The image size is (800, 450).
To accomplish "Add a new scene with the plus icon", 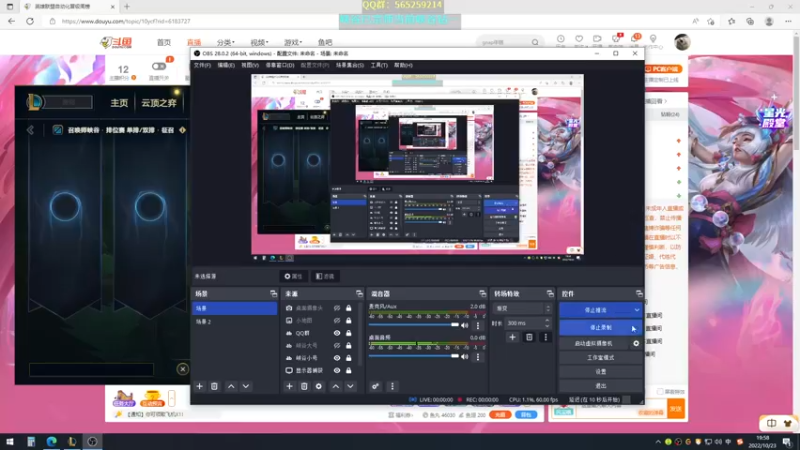I will tap(199, 386).
